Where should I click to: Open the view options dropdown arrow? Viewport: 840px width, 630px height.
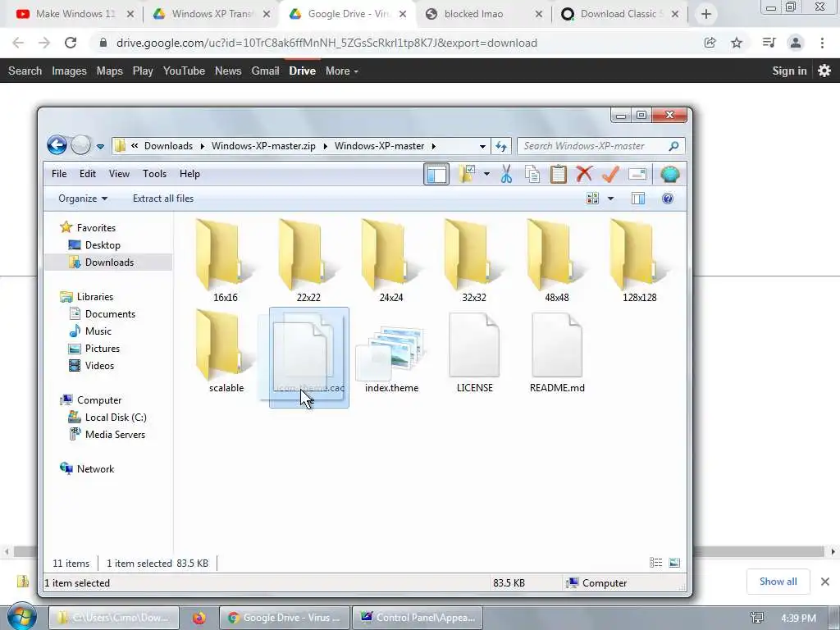tap(610, 199)
